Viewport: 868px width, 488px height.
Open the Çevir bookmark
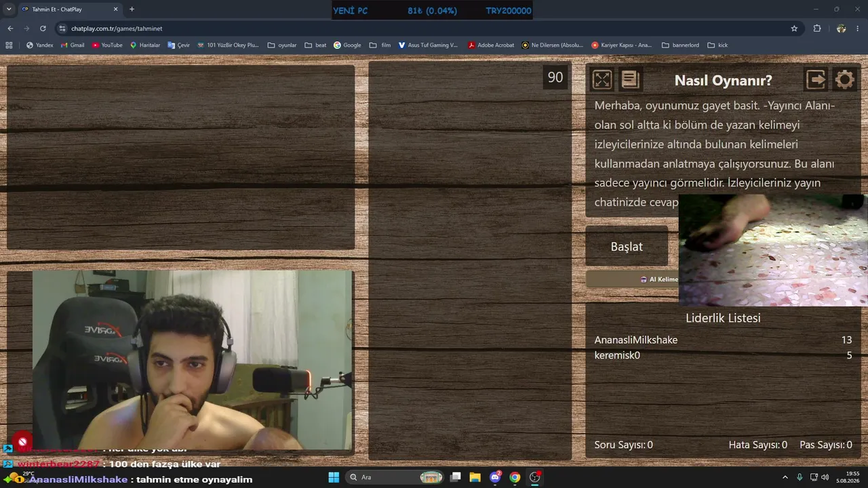click(178, 45)
